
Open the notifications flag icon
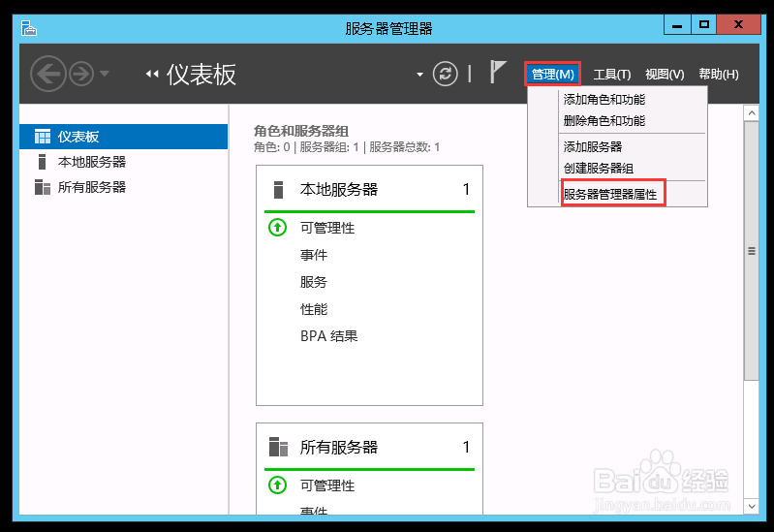(498, 72)
